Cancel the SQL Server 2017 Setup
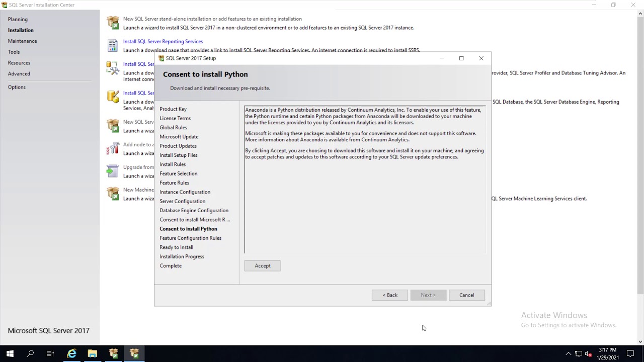644x362 pixels. pos(466,295)
